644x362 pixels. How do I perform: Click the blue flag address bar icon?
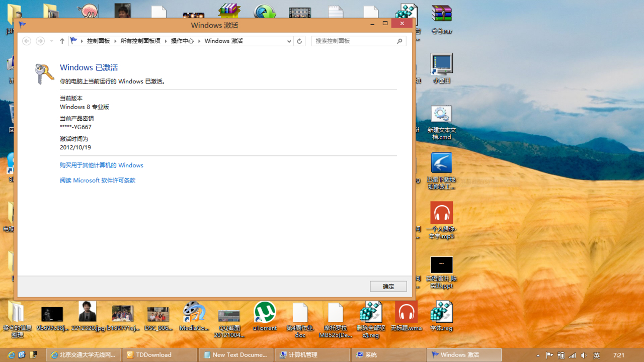point(74,41)
